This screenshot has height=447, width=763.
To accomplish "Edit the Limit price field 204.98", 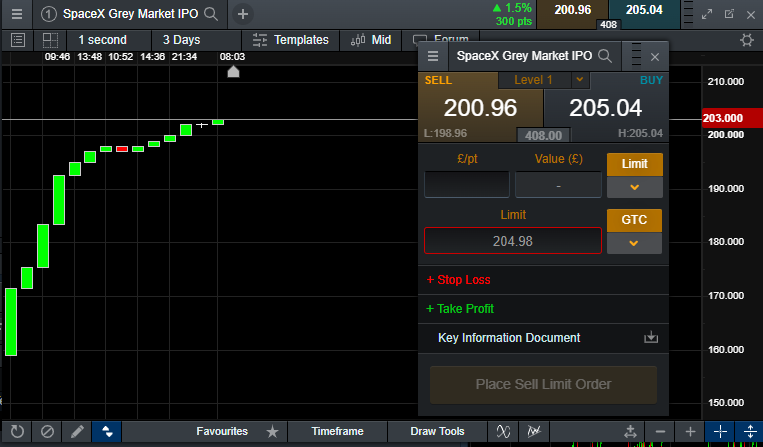I will [x=513, y=241].
